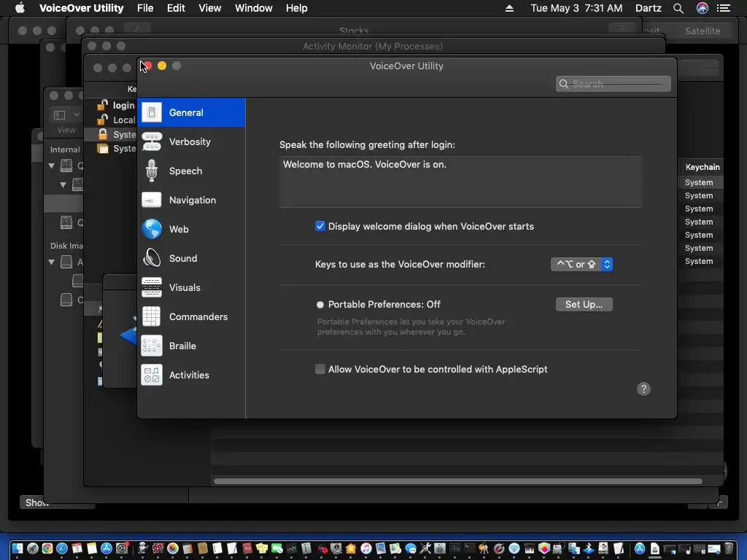The image size is (747, 560).
Task: Click the date and time in menu bar
Action: [x=576, y=8]
